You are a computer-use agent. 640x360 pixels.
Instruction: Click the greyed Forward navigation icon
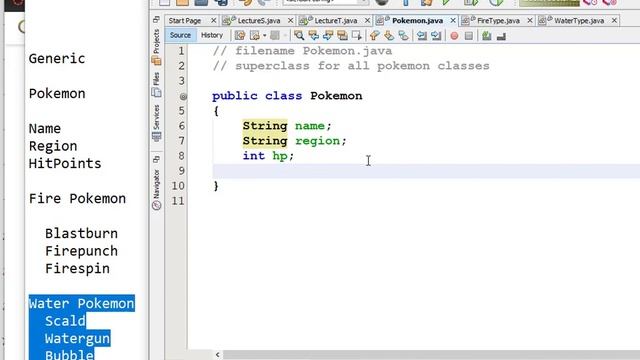[x=275, y=36]
